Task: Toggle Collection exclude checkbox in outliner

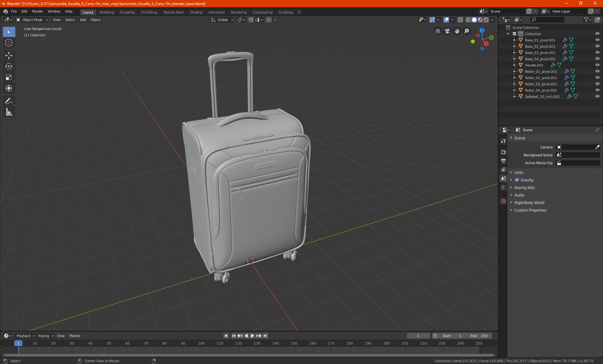Action: click(514, 34)
